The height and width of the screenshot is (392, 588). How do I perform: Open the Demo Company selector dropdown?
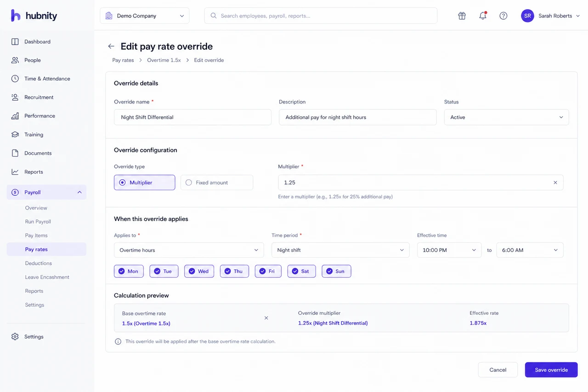(145, 16)
